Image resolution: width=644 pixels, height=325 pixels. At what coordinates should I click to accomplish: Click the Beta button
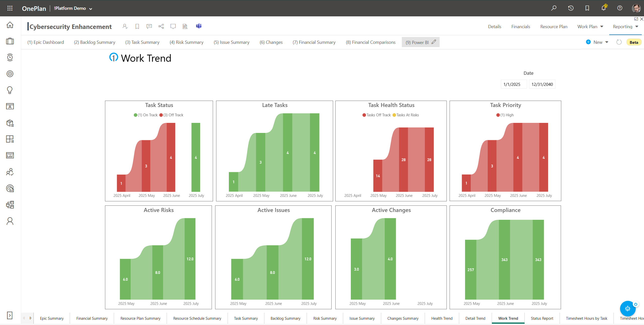click(634, 42)
